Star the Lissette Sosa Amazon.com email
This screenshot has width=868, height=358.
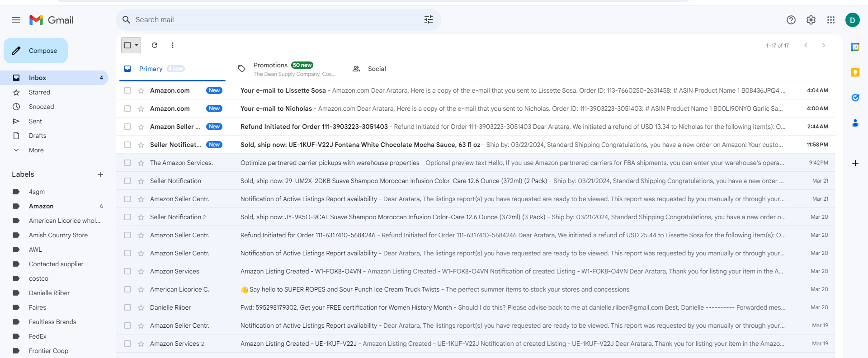141,90
